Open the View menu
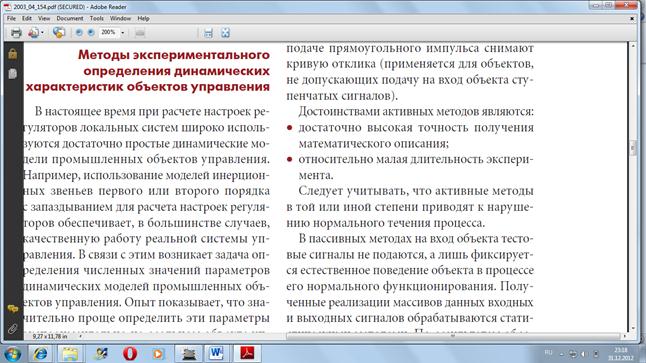Viewport: 646px width, 363px height. (x=44, y=19)
